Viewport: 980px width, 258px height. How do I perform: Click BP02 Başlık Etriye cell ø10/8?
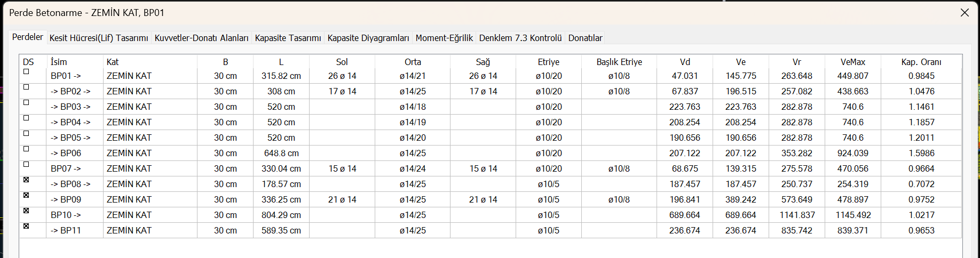click(619, 91)
